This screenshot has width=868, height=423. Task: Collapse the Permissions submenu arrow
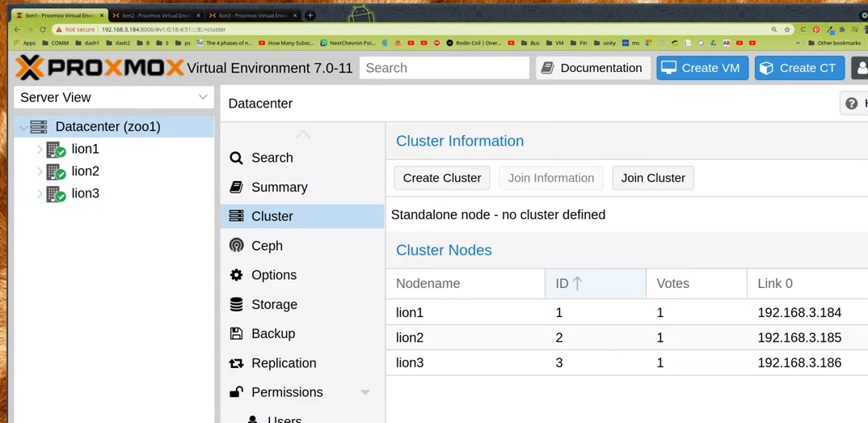(x=365, y=392)
